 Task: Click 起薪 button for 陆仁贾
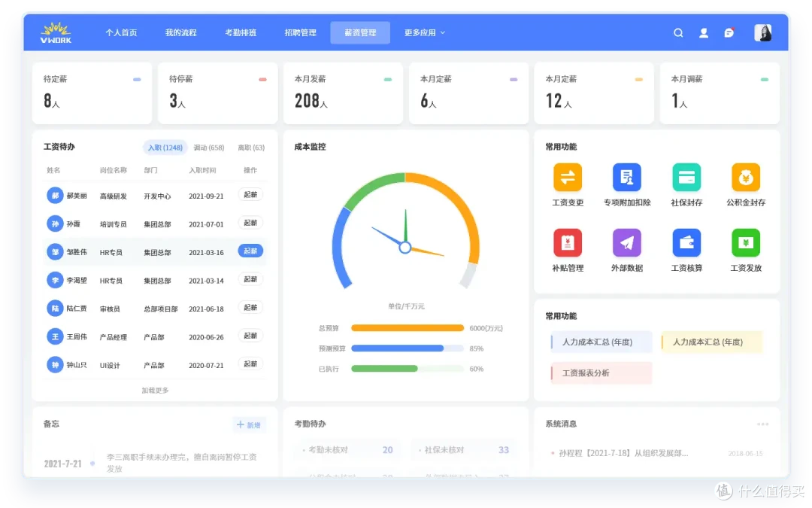[250, 307]
